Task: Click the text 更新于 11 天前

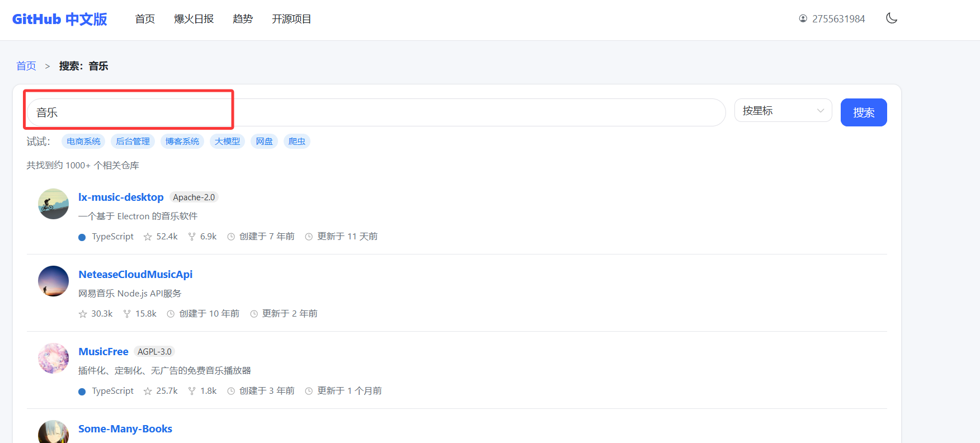Action: [347, 237]
